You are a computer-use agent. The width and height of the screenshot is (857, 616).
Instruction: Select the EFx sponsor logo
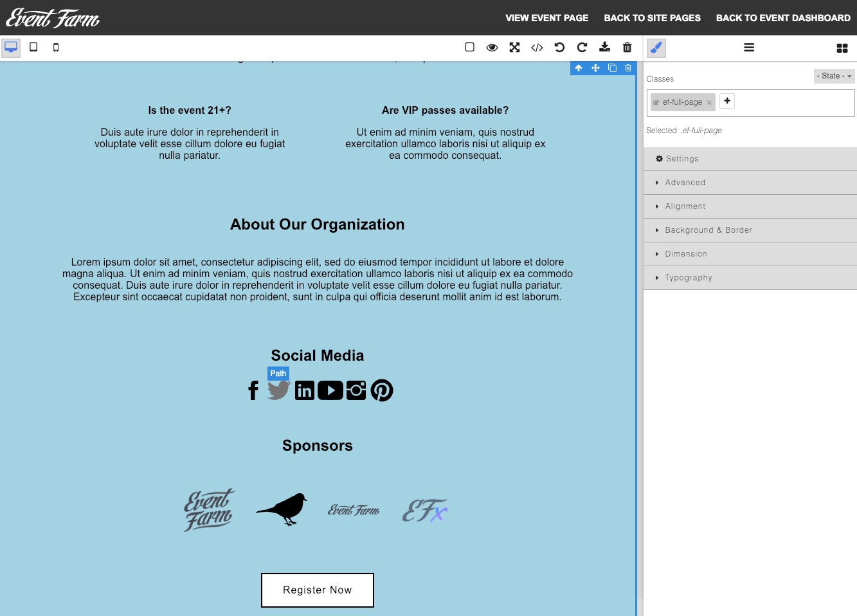tap(425, 511)
